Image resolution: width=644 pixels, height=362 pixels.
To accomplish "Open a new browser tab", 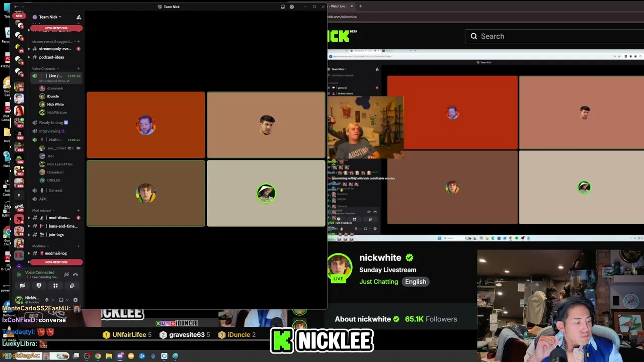I will click(360, 6).
